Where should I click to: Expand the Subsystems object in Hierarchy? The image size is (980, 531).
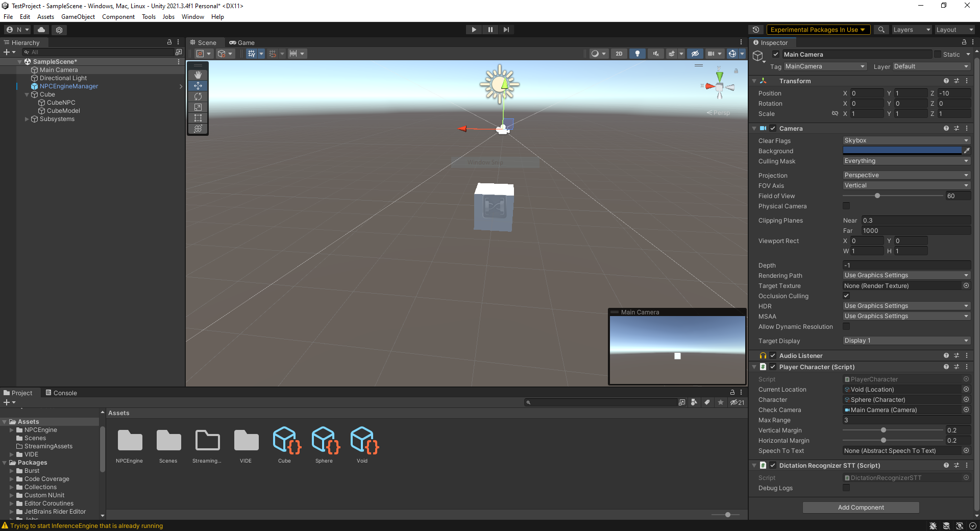coord(27,119)
